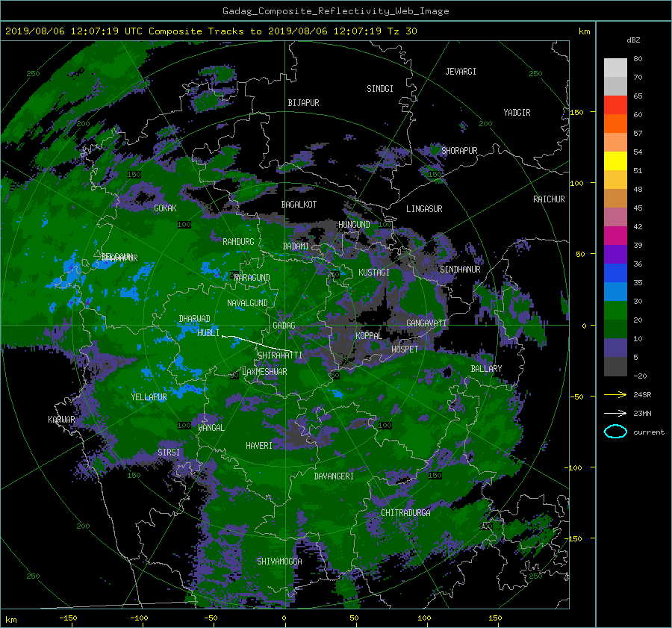Image resolution: width=672 pixels, height=628 pixels.
Task: Click the dBZ legend heading
Action: [633, 40]
